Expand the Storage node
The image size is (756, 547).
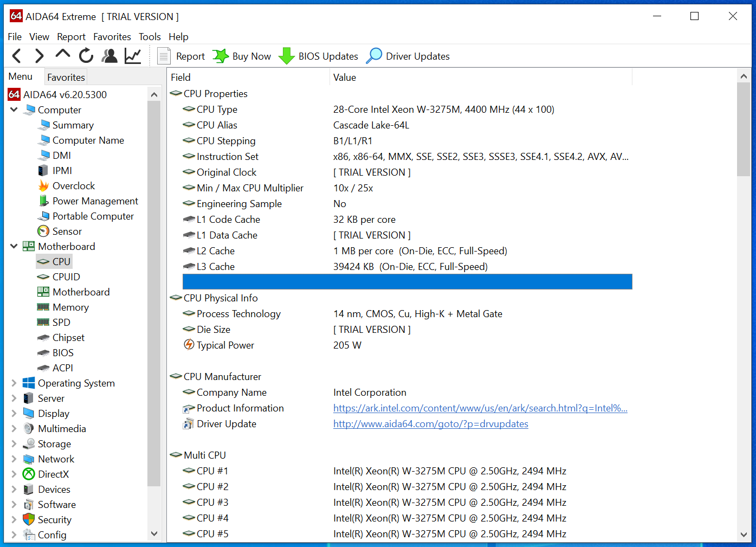tap(14, 443)
